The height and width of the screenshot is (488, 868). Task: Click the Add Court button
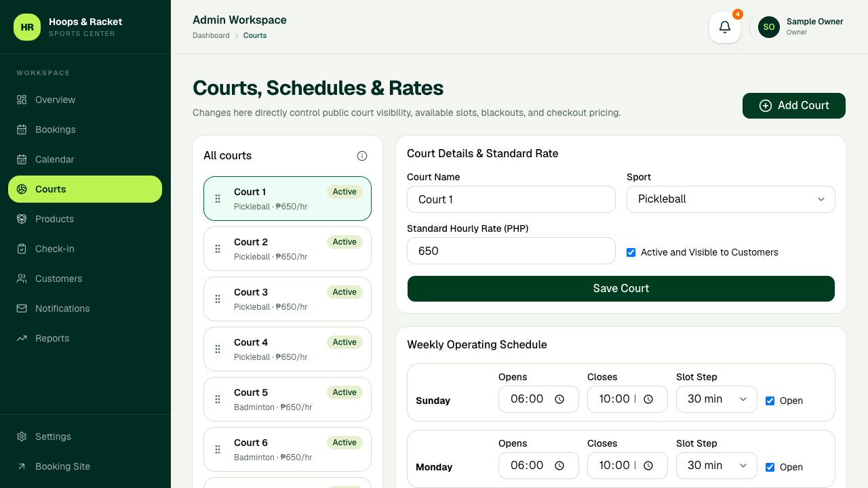tap(794, 106)
